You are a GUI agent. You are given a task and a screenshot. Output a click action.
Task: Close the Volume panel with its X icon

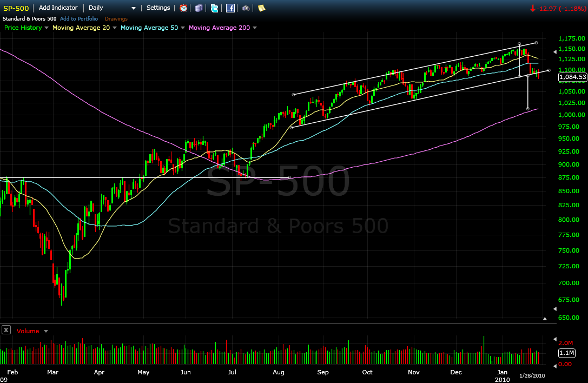click(x=6, y=330)
